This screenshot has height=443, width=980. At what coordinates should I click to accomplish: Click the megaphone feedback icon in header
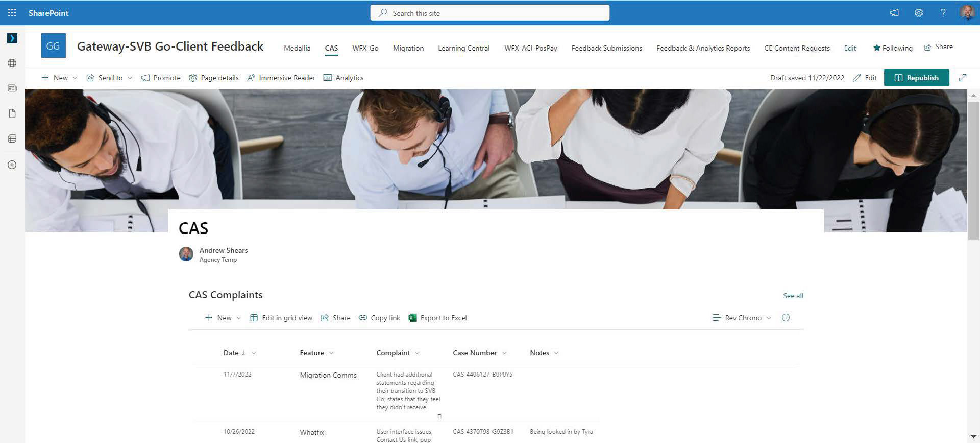(894, 13)
